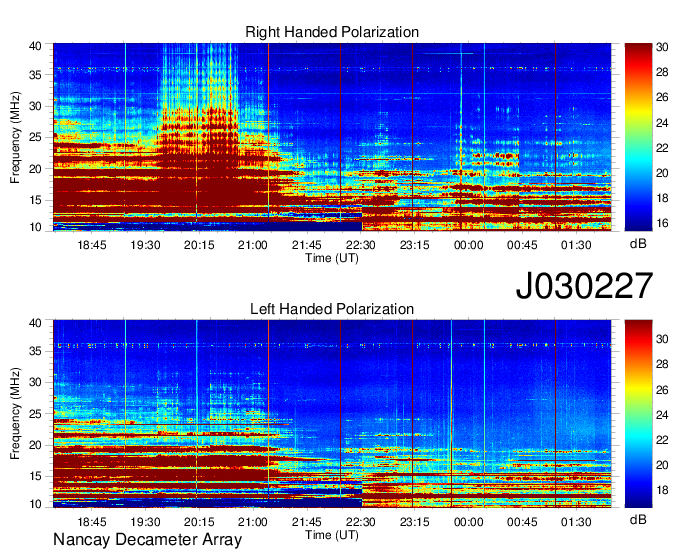Click the upper plot's dB color bar
This screenshot has height=552, width=680.
(x=638, y=137)
